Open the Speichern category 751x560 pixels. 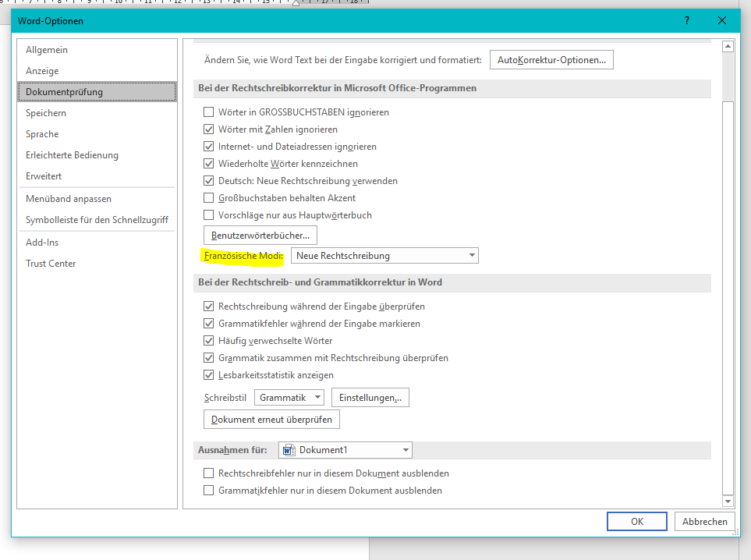pyautogui.click(x=97, y=113)
